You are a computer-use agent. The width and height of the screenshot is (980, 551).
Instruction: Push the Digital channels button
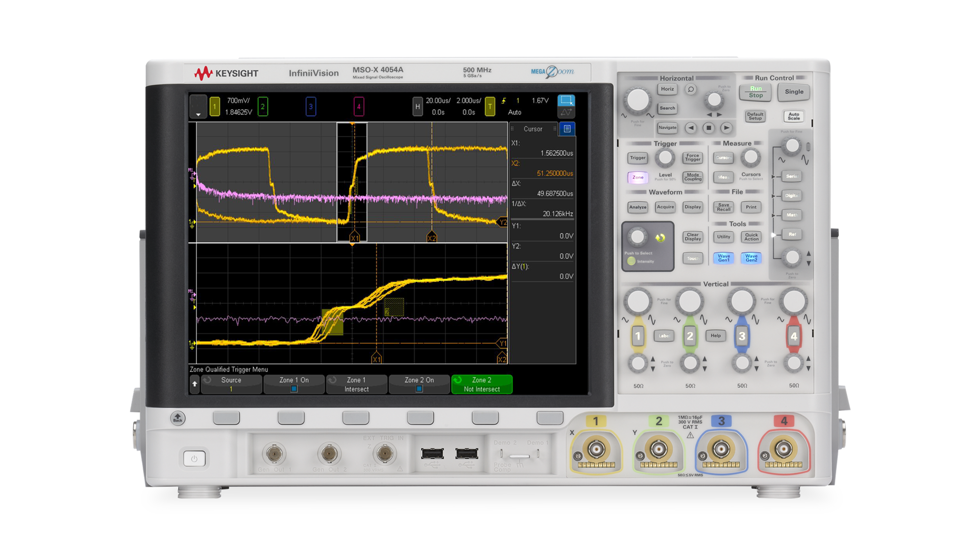click(792, 196)
